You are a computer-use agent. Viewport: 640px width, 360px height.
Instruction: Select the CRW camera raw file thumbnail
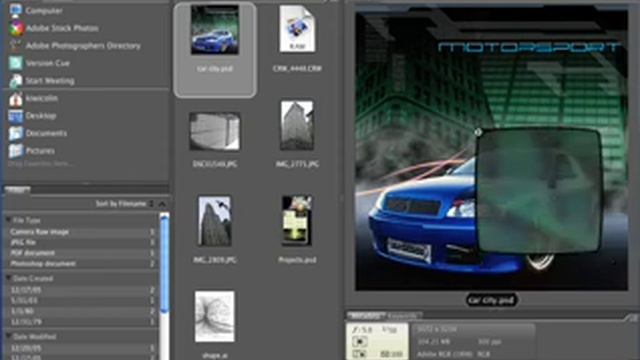point(297,29)
